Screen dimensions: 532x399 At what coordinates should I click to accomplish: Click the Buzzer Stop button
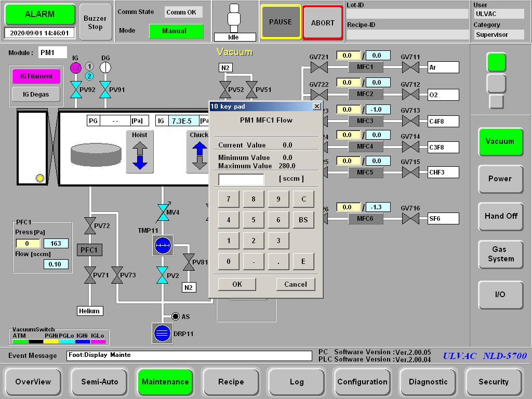pos(96,22)
